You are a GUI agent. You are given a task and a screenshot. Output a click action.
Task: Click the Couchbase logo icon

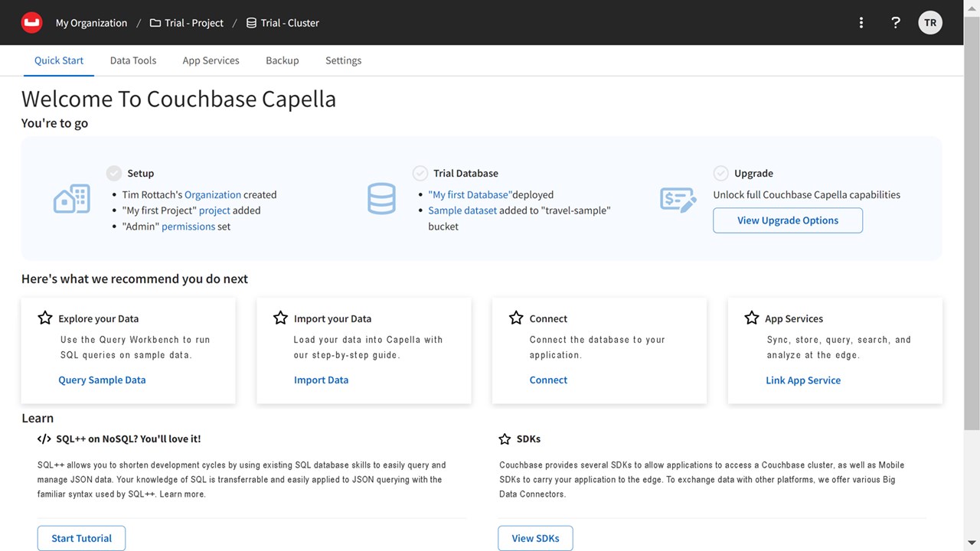coord(31,23)
